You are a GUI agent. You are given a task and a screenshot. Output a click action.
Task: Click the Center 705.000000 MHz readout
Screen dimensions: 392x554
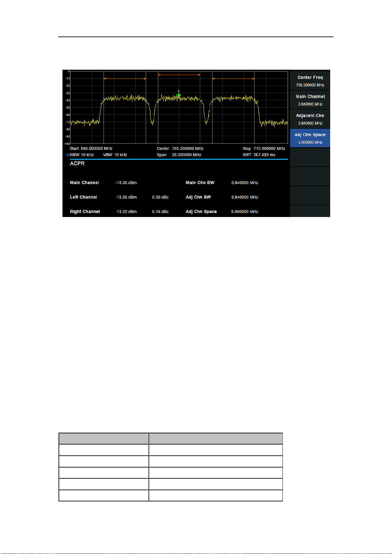pos(180,149)
